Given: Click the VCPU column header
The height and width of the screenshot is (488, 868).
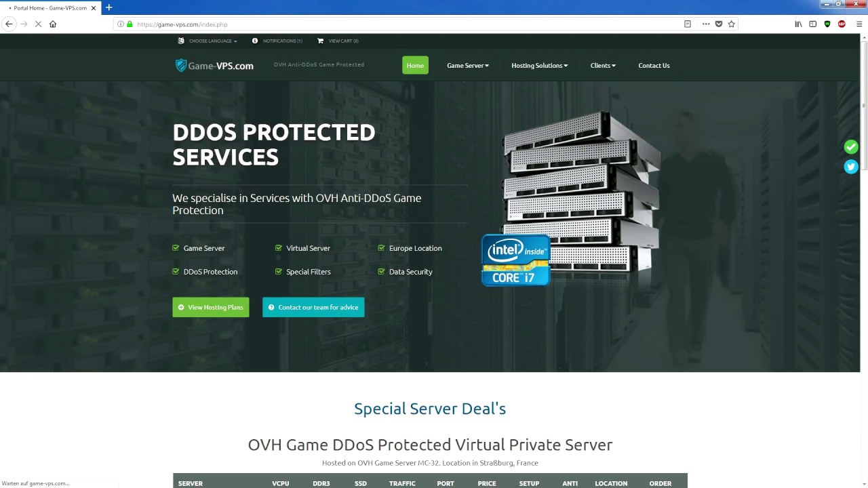Looking at the screenshot, I should [x=281, y=483].
